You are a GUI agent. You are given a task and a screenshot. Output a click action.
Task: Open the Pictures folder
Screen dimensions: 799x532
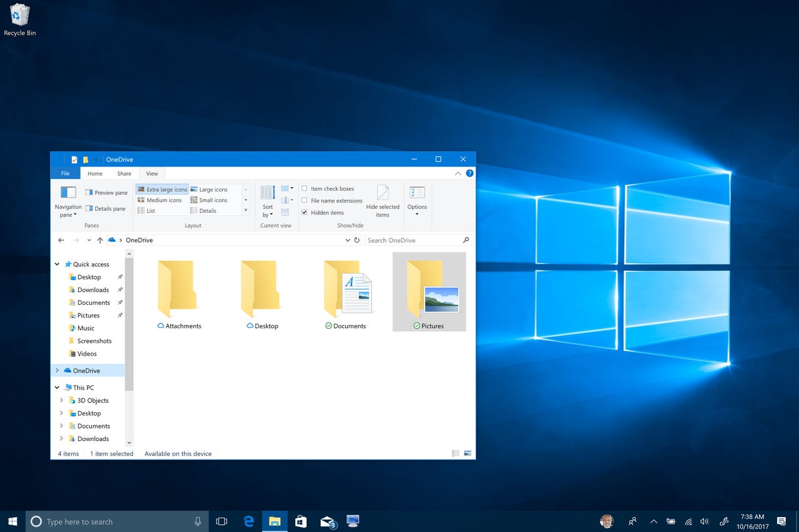pyautogui.click(x=429, y=290)
